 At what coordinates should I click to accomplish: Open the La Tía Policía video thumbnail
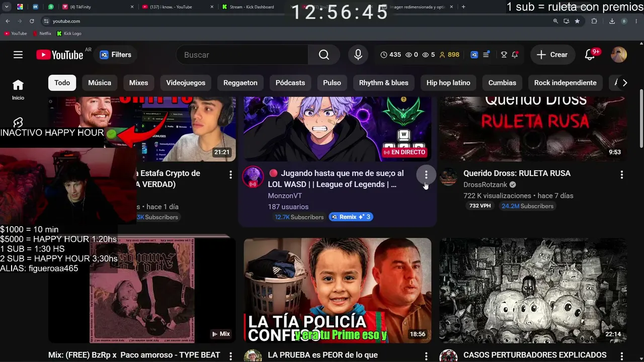pos(338,291)
